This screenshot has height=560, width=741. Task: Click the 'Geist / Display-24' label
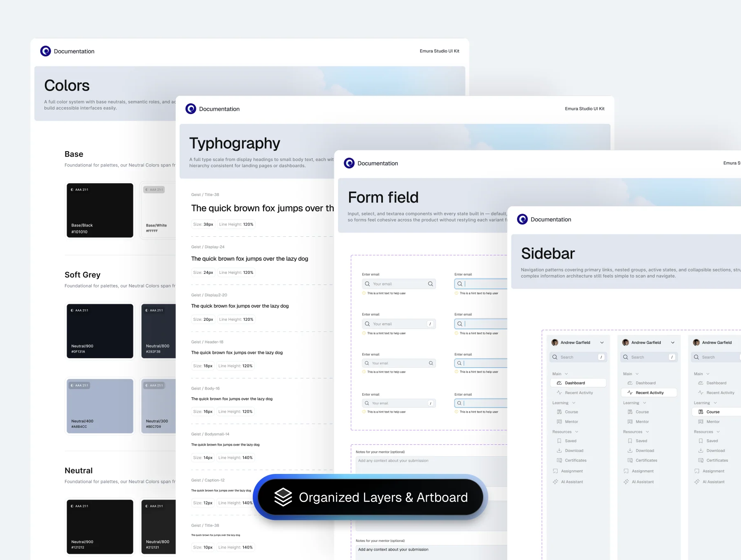click(208, 247)
